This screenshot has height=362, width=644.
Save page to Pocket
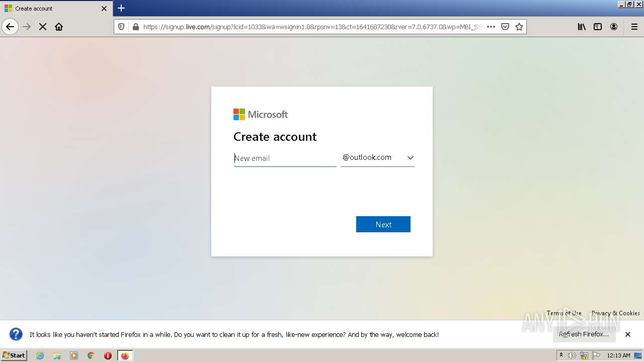[x=505, y=27]
